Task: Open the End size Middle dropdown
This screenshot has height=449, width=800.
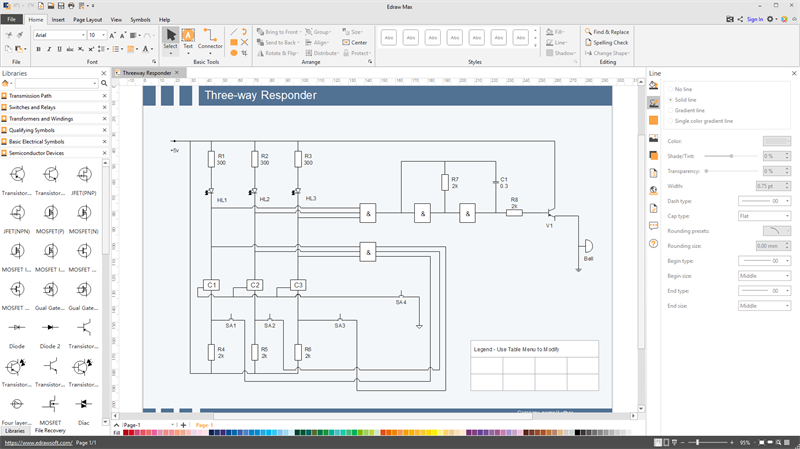Action: [x=764, y=306]
